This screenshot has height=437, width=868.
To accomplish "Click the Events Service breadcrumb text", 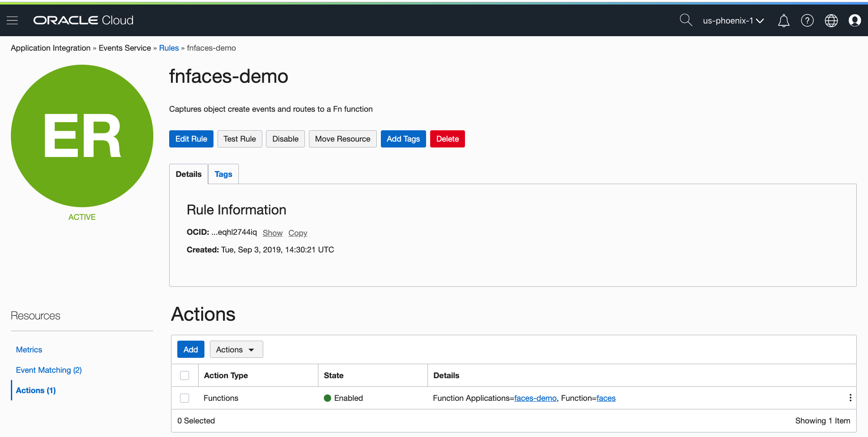I will click(x=125, y=48).
